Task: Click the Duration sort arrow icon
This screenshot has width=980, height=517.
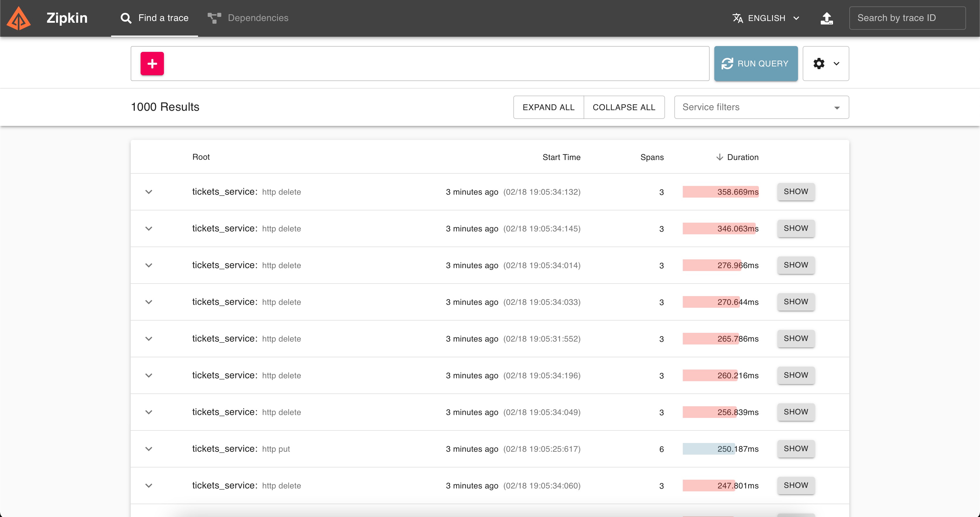Action: click(720, 157)
